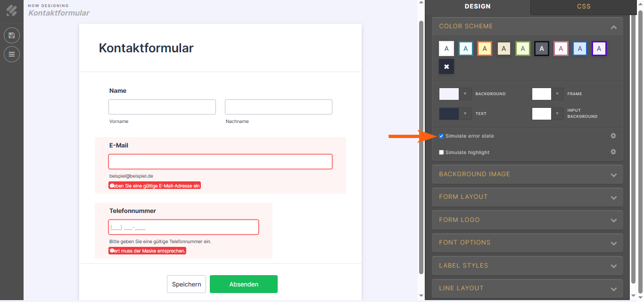The height and width of the screenshot is (302, 644).
Task: Click the beispiel@beispiel.de hint text
Action: coord(131,176)
